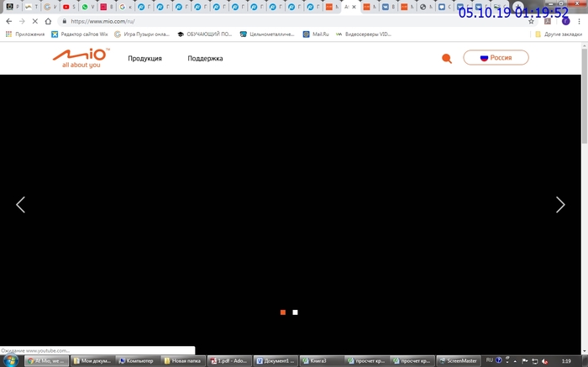Open Редактор сайтов Wix bookmark
Screen dimensions: 588x367
(x=80, y=34)
